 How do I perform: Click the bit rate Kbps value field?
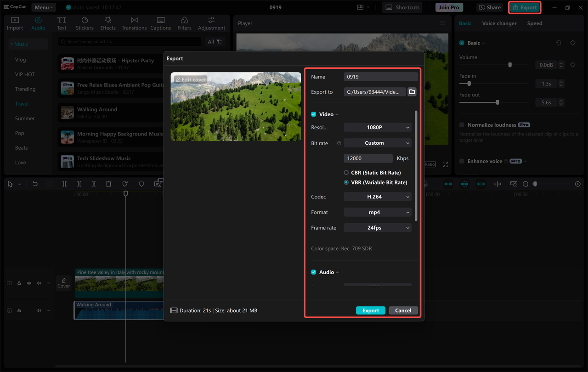(368, 158)
